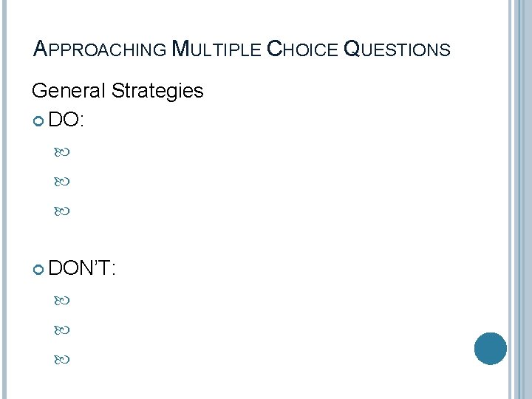Click the second empty bullet under DON'T
Viewport: 532px width, 399px height.
coord(63,329)
